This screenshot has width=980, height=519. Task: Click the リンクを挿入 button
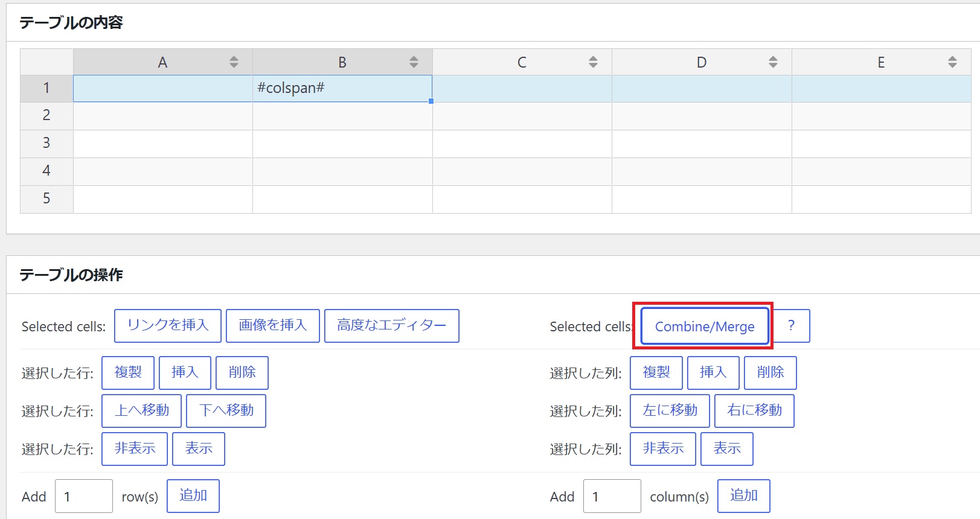[x=168, y=326]
